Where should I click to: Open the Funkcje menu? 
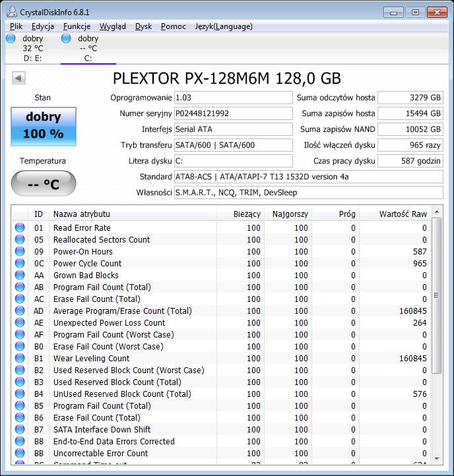click(77, 26)
